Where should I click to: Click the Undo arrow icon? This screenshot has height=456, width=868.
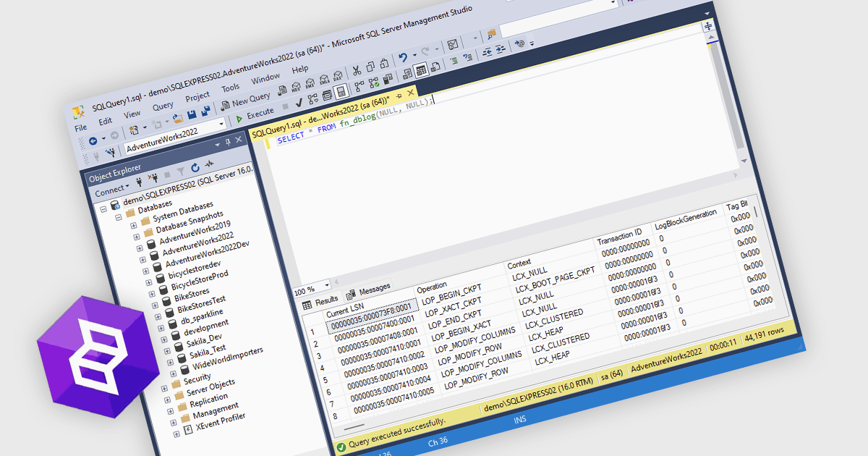[x=403, y=57]
